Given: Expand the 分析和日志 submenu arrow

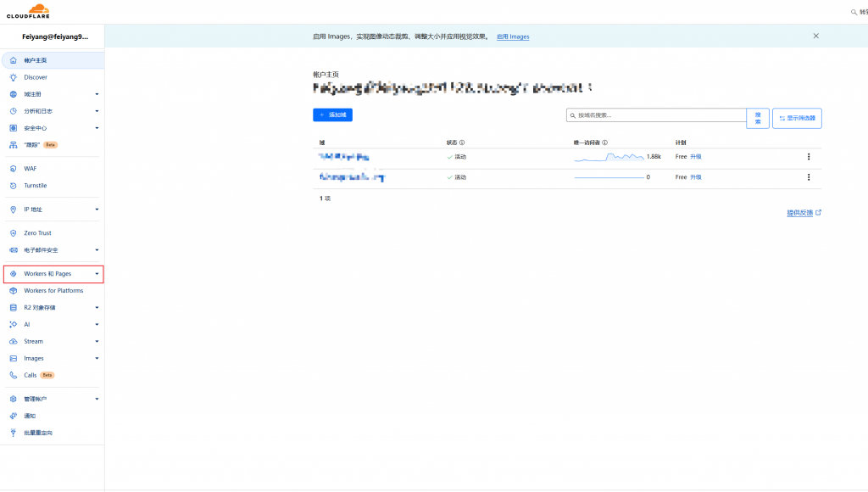Looking at the screenshot, I should tap(97, 111).
